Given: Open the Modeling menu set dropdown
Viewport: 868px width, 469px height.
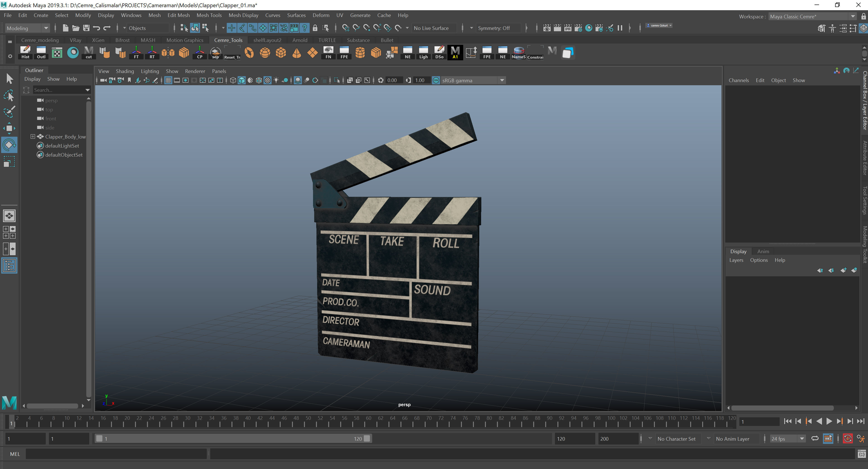Looking at the screenshot, I should 27,28.
